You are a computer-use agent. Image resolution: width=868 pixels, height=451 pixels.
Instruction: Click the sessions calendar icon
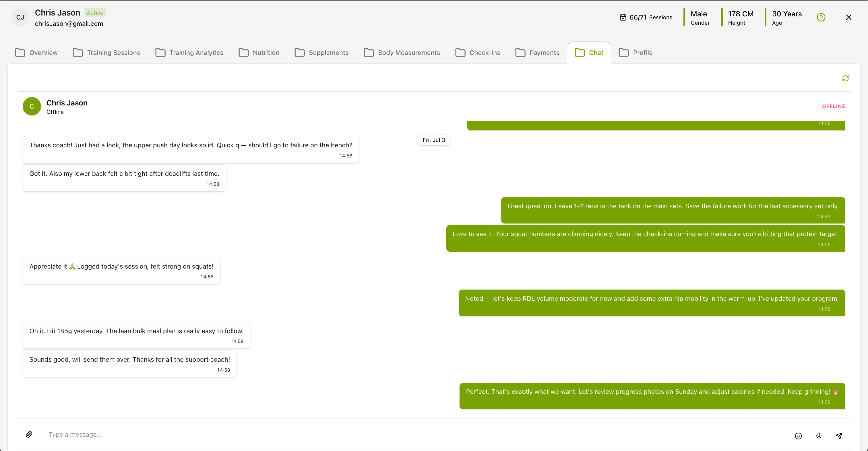tap(623, 17)
